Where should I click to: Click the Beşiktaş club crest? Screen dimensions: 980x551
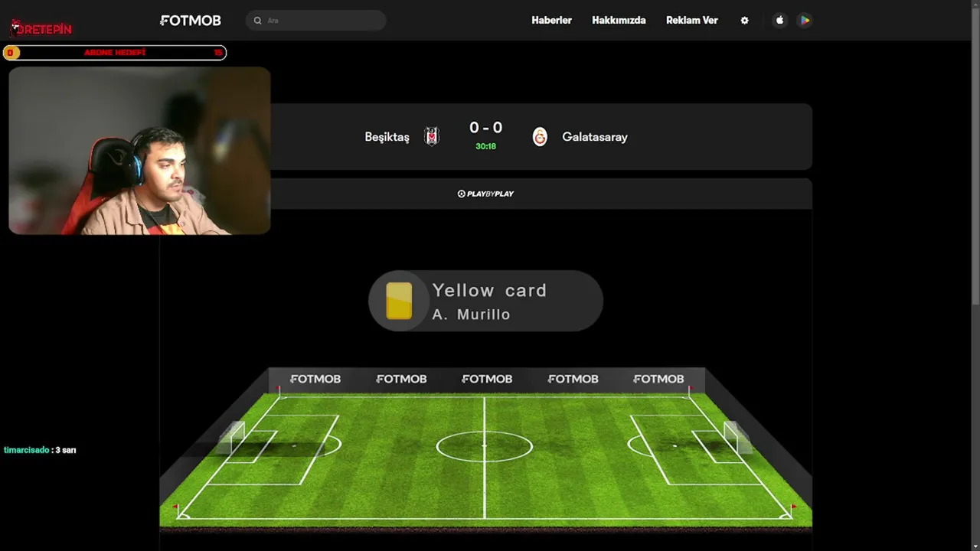point(432,137)
